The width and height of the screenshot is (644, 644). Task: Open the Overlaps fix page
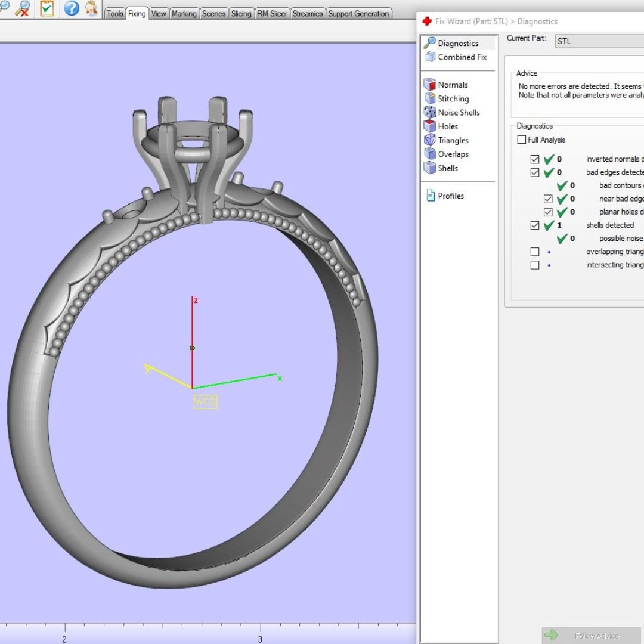point(453,154)
